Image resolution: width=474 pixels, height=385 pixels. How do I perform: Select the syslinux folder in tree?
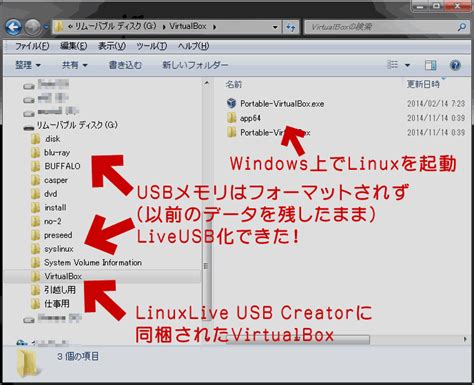pos(59,249)
